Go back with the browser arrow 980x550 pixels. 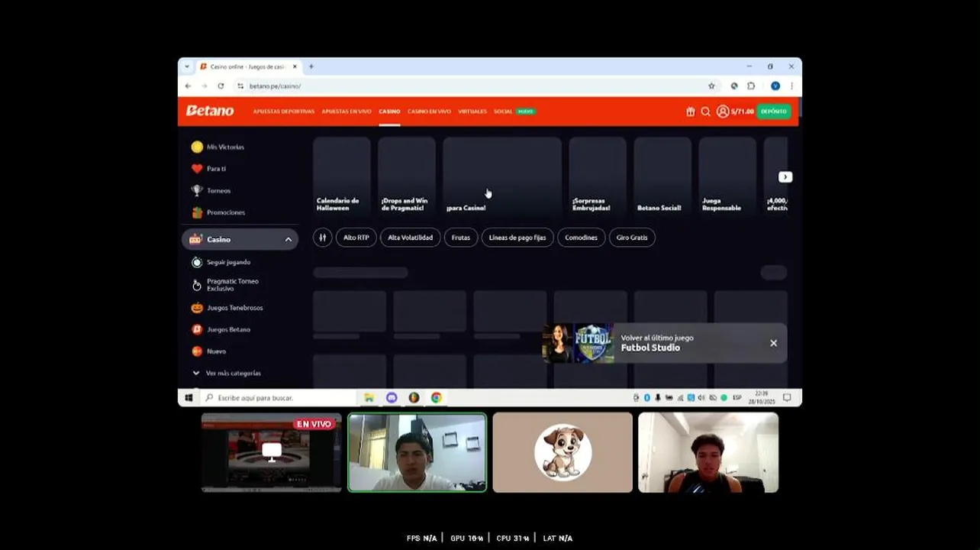[x=188, y=86]
